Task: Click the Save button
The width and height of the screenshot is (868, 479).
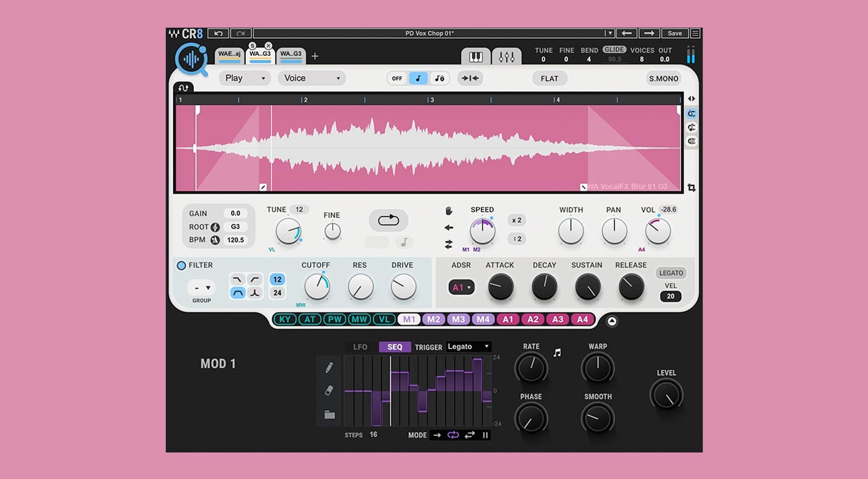Action: [x=675, y=33]
